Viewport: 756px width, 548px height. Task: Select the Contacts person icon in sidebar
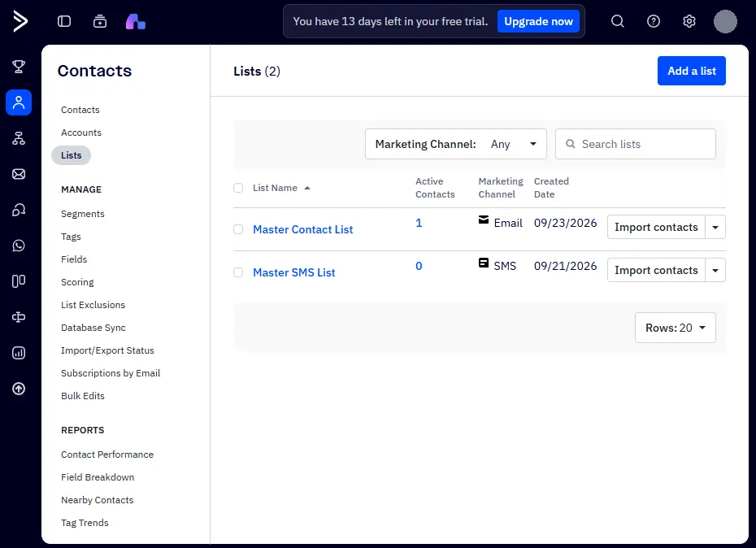pyautogui.click(x=19, y=102)
